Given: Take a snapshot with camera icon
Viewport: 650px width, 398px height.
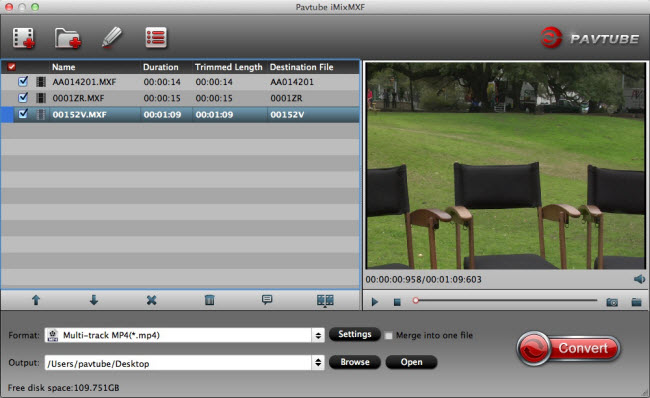Looking at the screenshot, I should point(612,302).
